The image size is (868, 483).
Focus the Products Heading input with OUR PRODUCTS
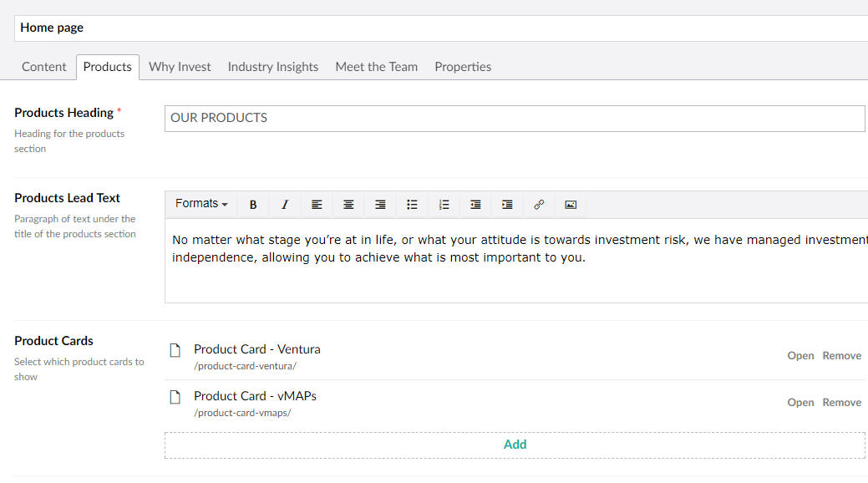tap(515, 119)
